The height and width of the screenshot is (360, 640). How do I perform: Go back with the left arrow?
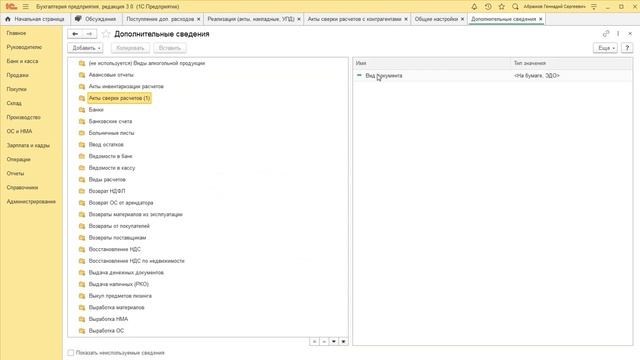pyautogui.click(x=75, y=34)
